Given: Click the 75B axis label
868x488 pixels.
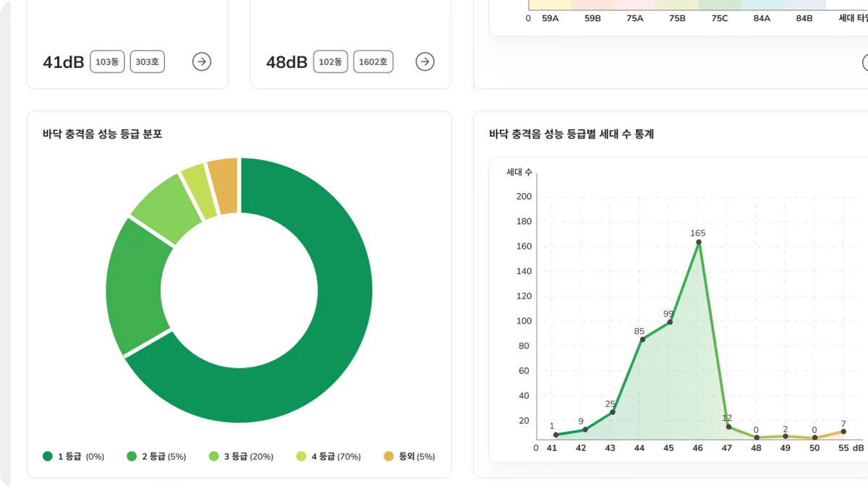Looking at the screenshot, I should click(677, 18).
